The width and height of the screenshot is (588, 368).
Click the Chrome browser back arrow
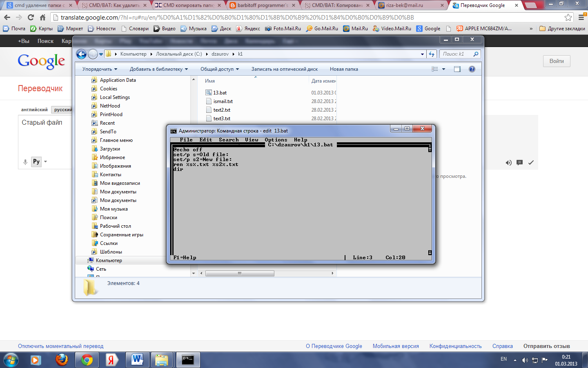pos(7,18)
